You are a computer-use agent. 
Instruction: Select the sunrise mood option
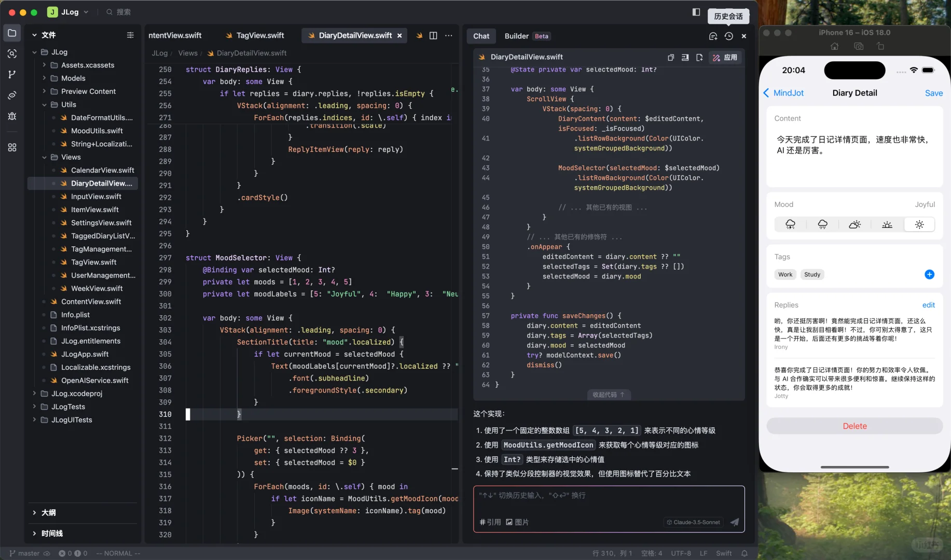pos(887,225)
